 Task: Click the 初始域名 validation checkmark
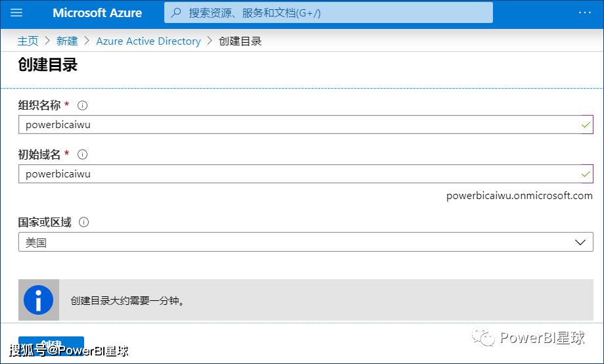586,174
